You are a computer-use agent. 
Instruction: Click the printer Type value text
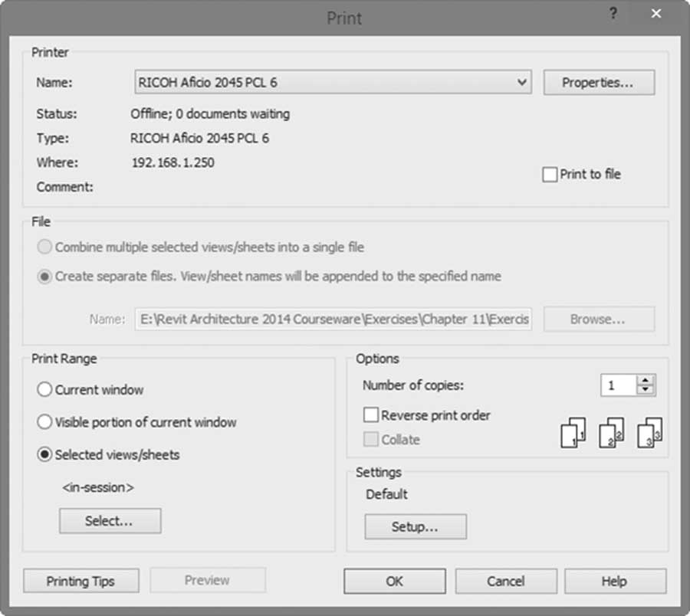click(x=199, y=138)
